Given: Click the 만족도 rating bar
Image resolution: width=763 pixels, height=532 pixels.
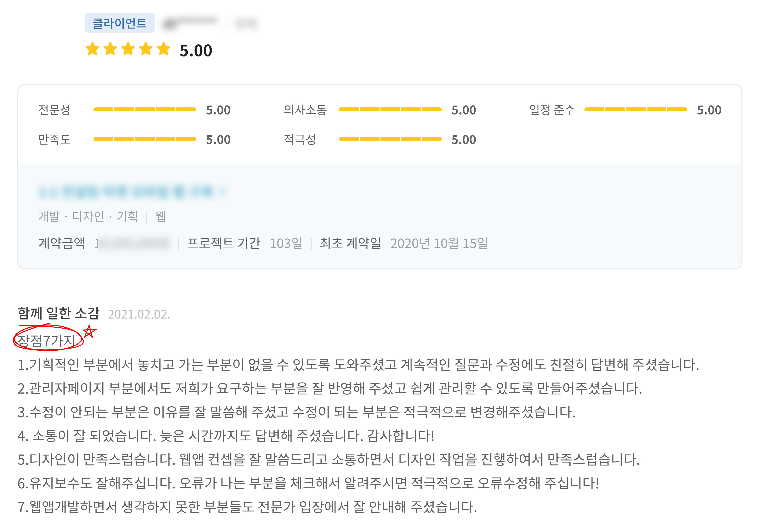Looking at the screenshot, I should (145, 139).
